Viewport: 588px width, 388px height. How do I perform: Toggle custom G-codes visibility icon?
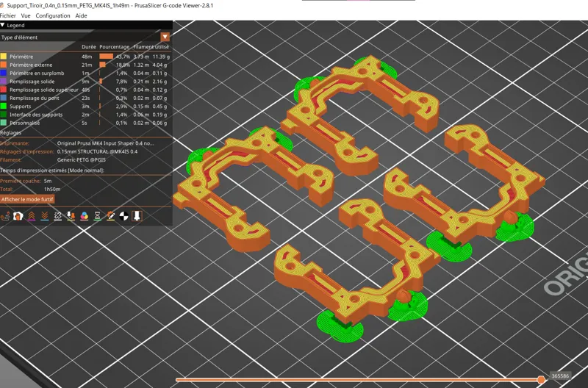coord(111,216)
